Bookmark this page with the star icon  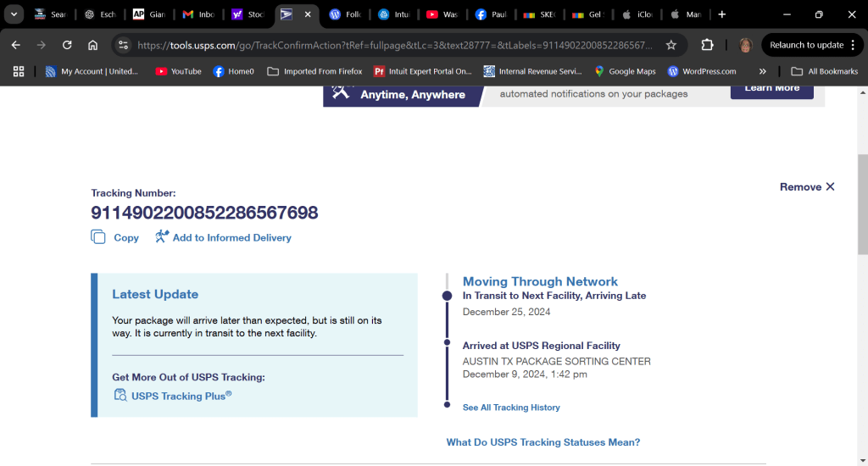click(x=671, y=45)
